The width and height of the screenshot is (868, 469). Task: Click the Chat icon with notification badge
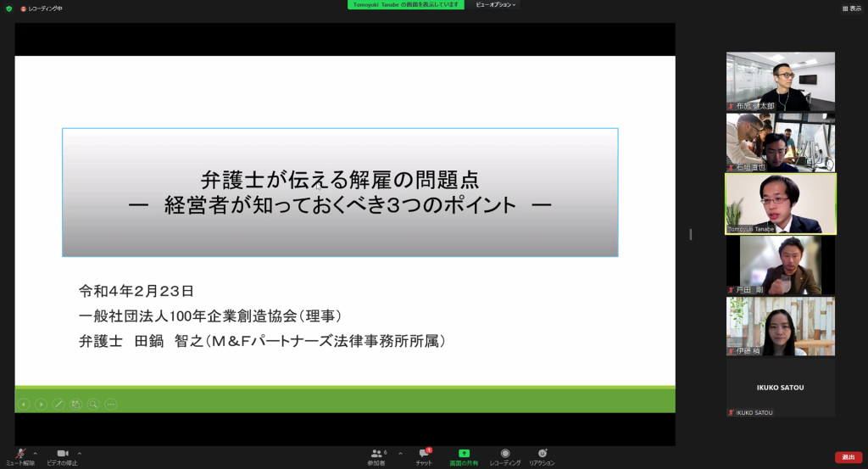(x=423, y=455)
